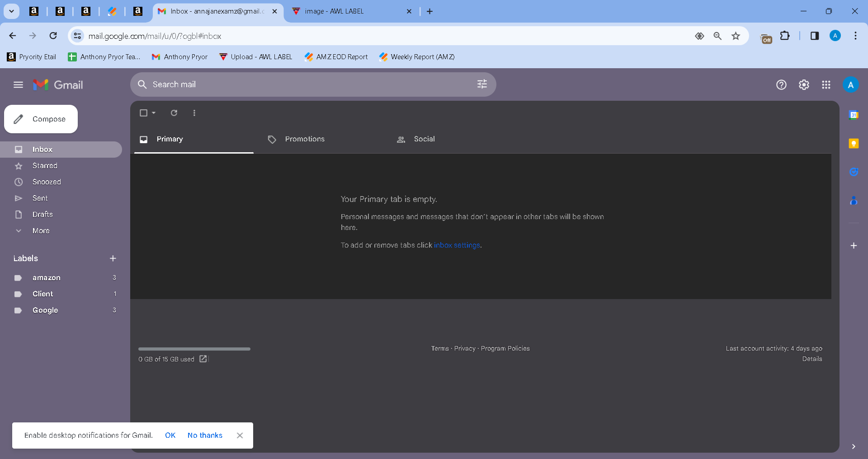Image resolution: width=868 pixels, height=459 pixels.
Task: Open More options three-dot menu in mail toolbar
Action: [194, 113]
